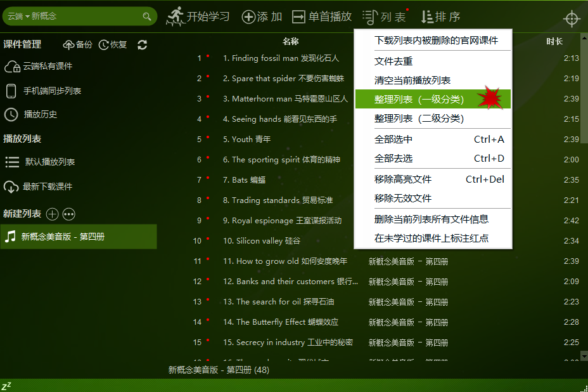
Task: Select 新概念美音版 - 第四册 playlist
Action: click(63, 237)
